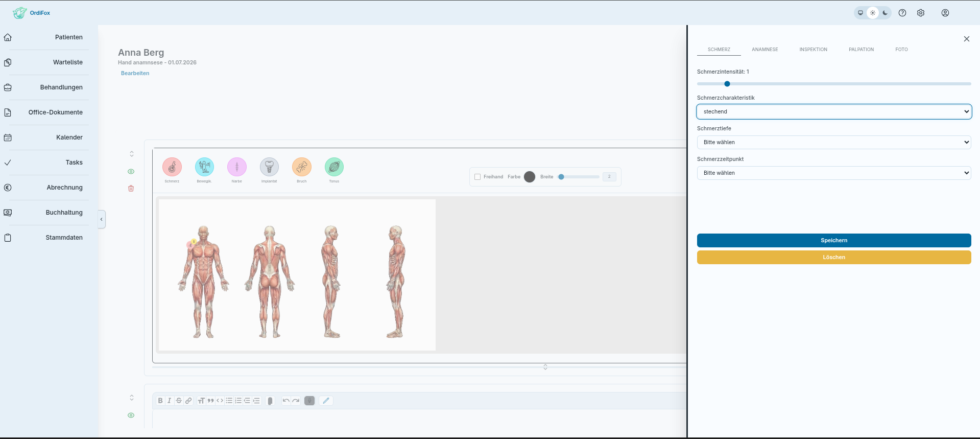Viewport: 980px width, 439px height.
Task: Open the help question mark icon
Action: [902, 13]
